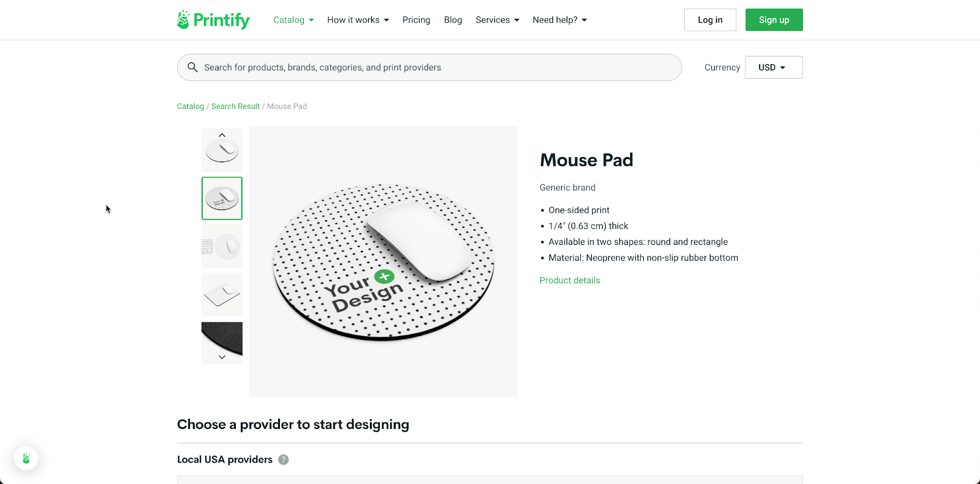The height and width of the screenshot is (484, 980).
Task: Go to Search Result breadcrumb link
Action: point(236,106)
